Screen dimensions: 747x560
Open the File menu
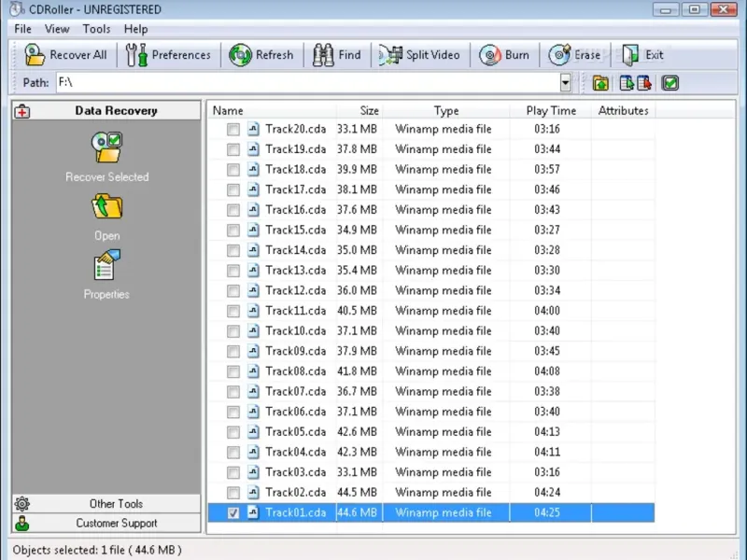coord(22,29)
